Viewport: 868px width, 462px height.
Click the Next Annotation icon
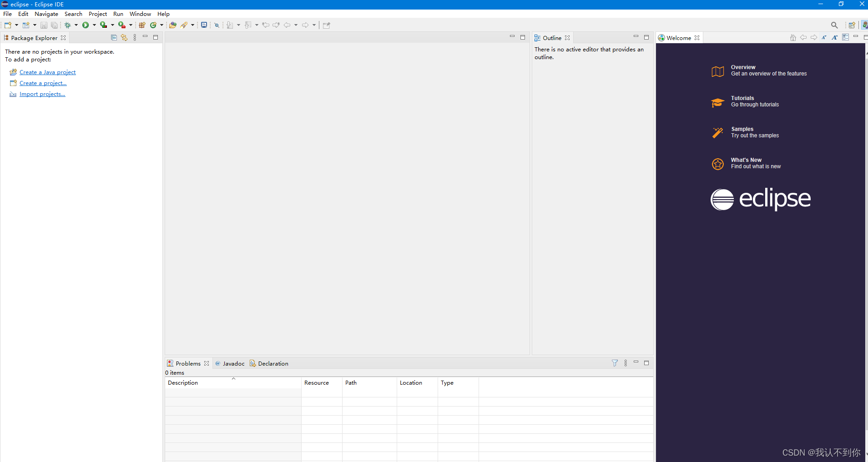[230, 25]
